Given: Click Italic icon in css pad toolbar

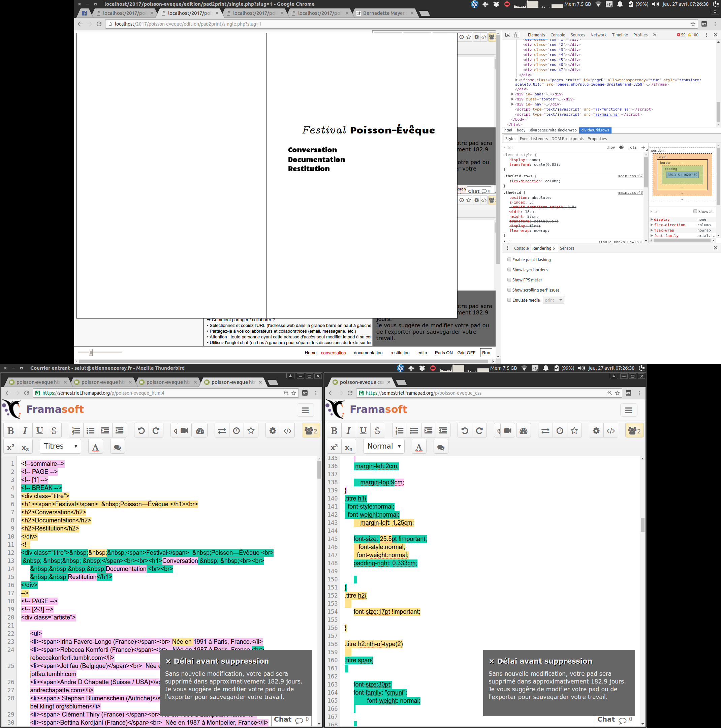Looking at the screenshot, I should 348,431.
